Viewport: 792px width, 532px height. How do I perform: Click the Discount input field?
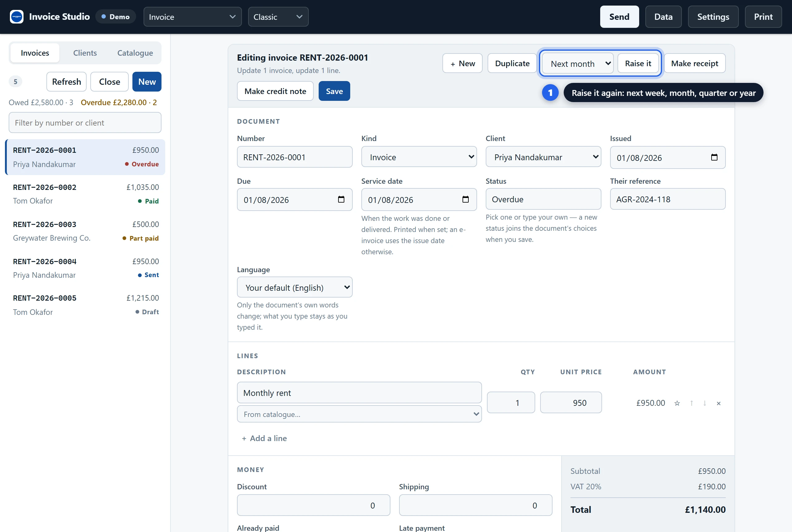(313, 505)
